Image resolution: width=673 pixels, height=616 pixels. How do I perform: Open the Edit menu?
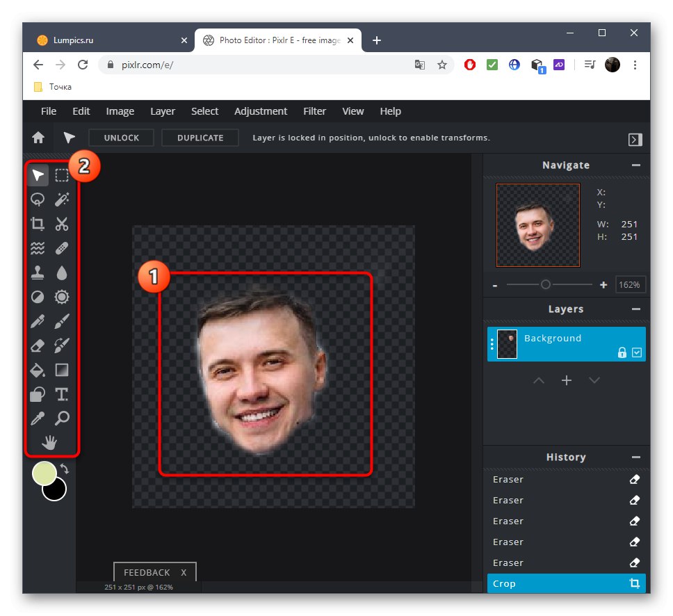81,111
